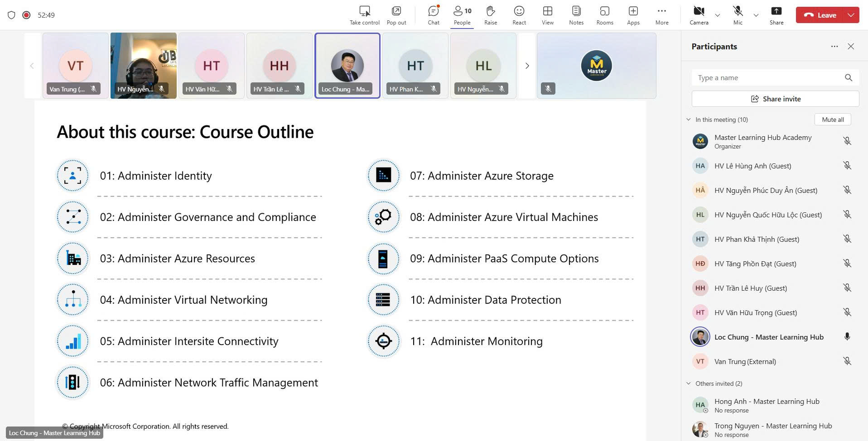
Task: Pop out the shared content
Action: tap(396, 15)
